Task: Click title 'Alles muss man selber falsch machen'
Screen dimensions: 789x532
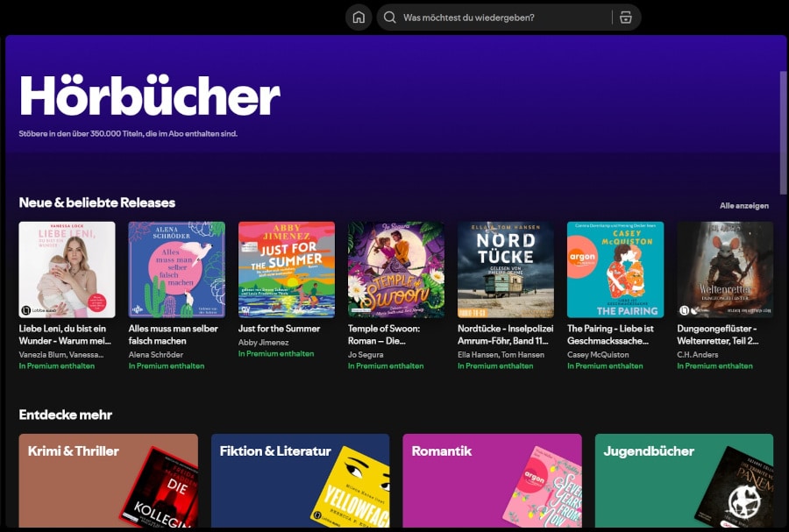Action: click(x=173, y=335)
